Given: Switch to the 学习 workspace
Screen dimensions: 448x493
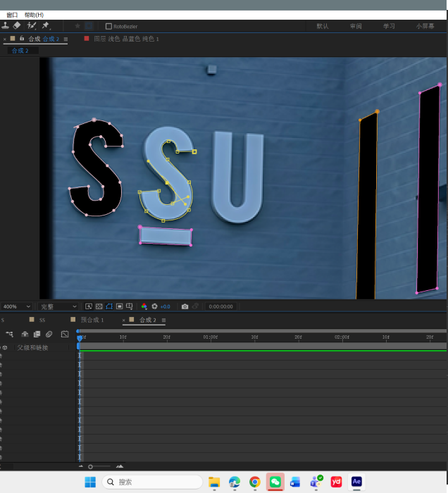Looking at the screenshot, I should [x=389, y=26].
